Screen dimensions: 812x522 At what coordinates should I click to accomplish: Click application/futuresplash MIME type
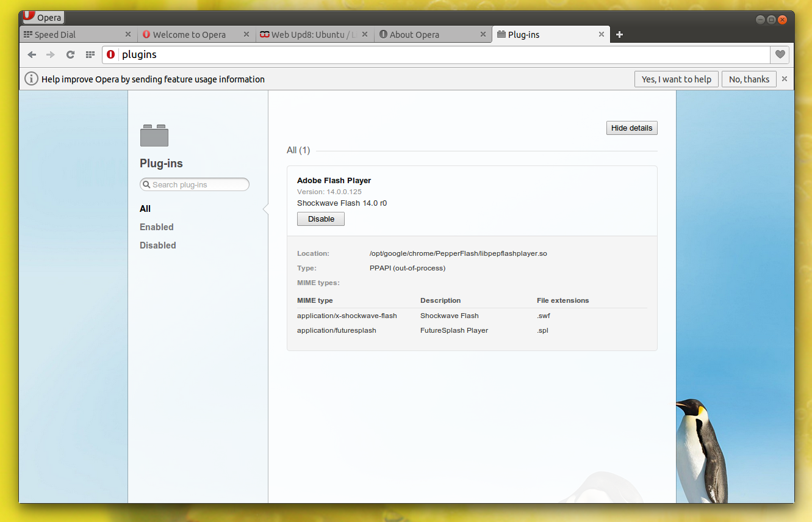click(337, 330)
